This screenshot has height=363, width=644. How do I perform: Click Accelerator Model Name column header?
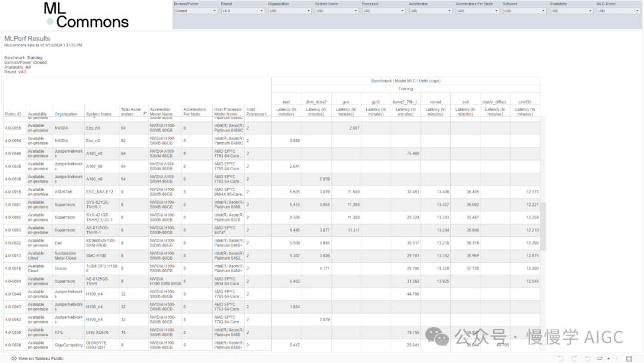point(162,112)
